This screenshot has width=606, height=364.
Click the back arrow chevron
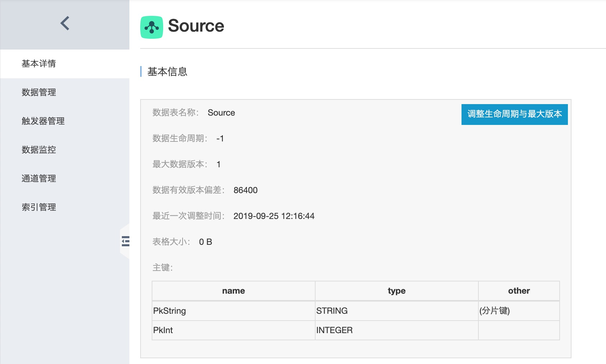tap(65, 23)
